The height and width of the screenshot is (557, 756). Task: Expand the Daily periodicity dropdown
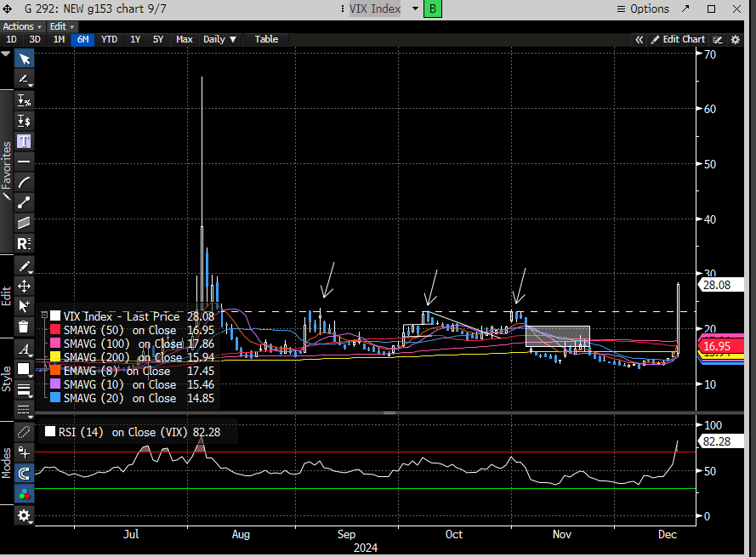point(219,39)
